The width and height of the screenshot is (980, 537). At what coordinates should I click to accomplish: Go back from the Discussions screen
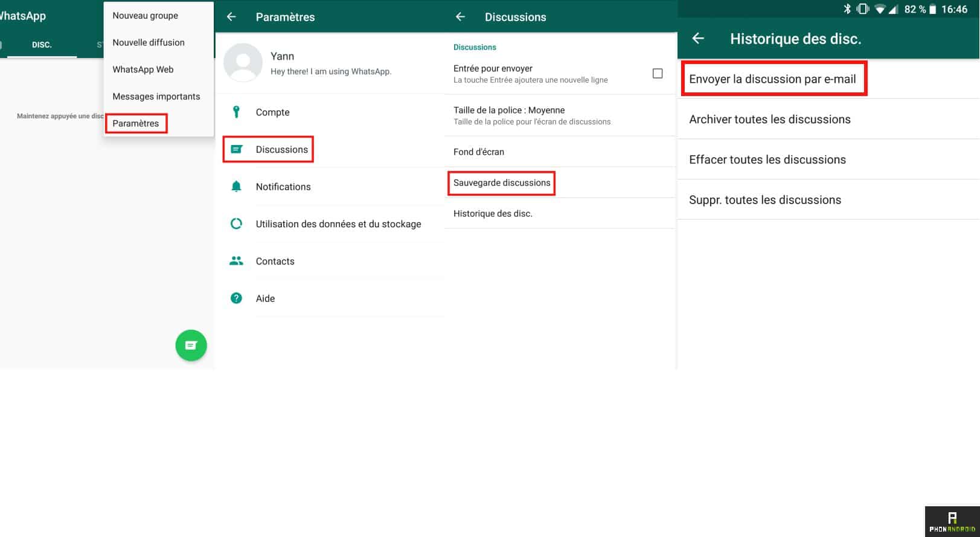[x=460, y=17]
